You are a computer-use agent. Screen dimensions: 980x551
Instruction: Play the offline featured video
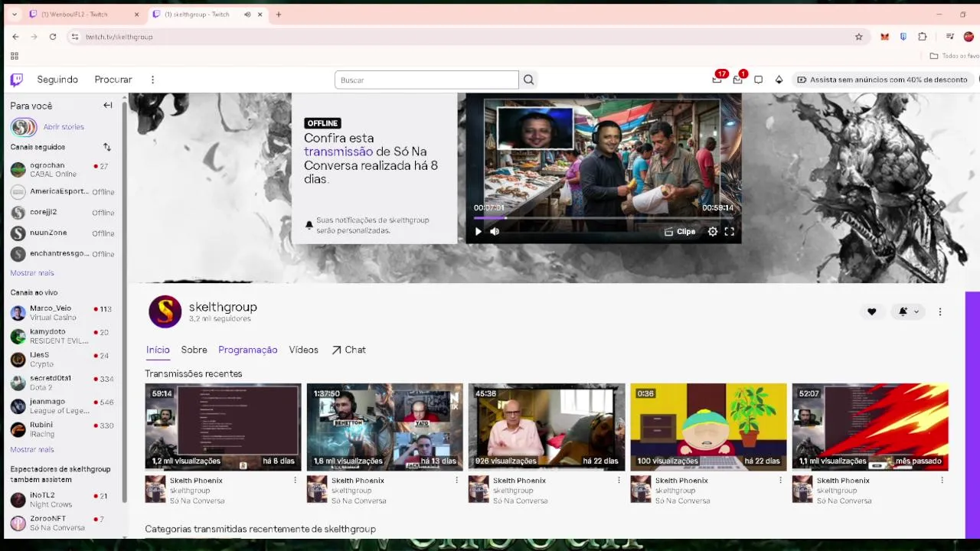(479, 231)
